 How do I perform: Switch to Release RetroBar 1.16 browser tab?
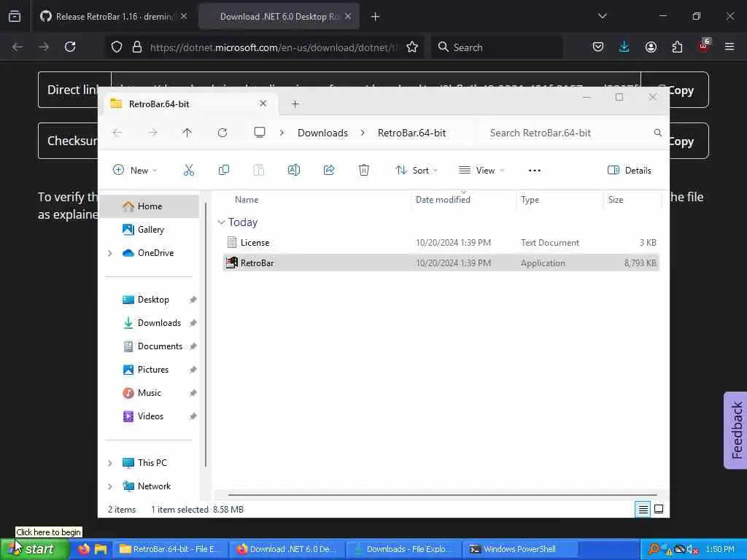(x=113, y=17)
